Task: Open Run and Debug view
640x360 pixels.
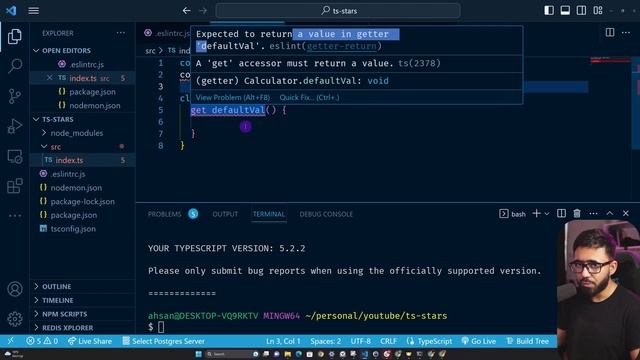Action: (15, 126)
